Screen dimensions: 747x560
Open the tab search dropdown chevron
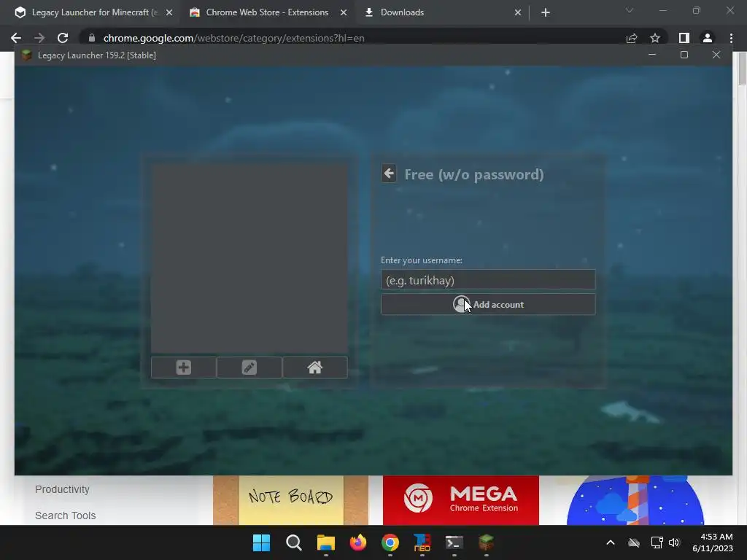coord(630,10)
